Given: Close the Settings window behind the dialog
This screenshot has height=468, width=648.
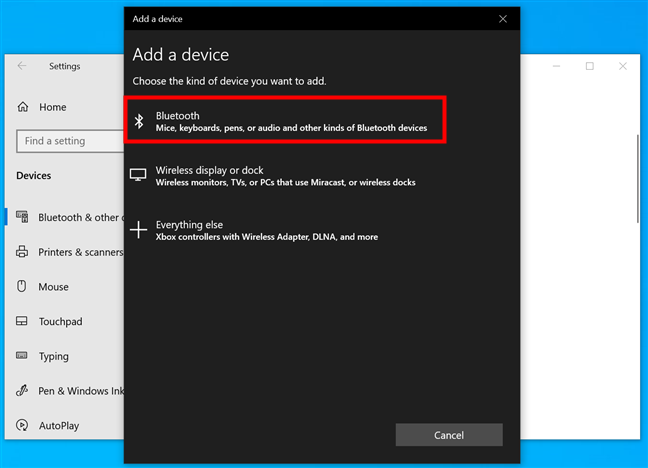Looking at the screenshot, I should 623,66.
